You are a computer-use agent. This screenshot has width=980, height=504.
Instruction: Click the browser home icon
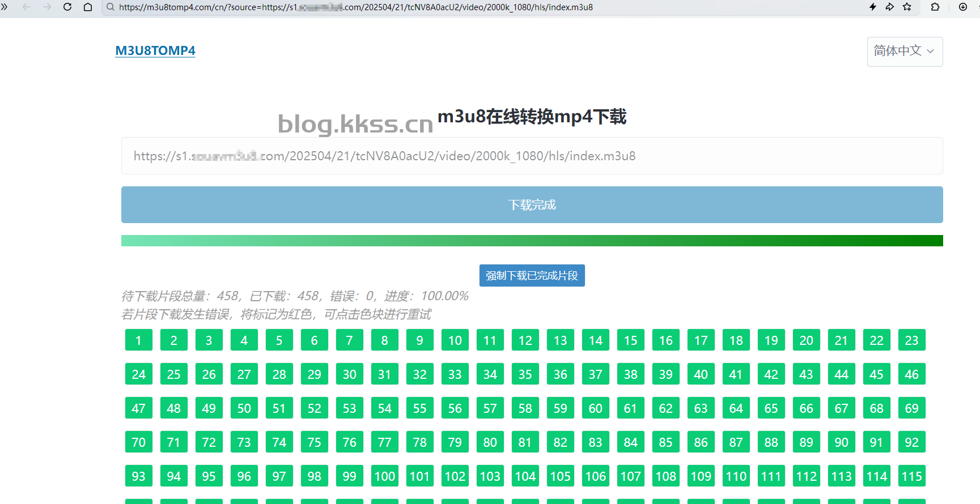pyautogui.click(x=88, y=7)
